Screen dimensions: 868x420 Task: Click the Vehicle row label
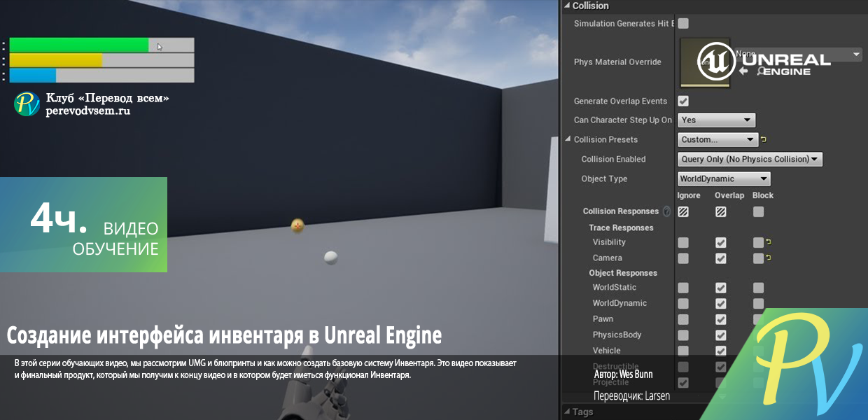(x=606, y=351)
